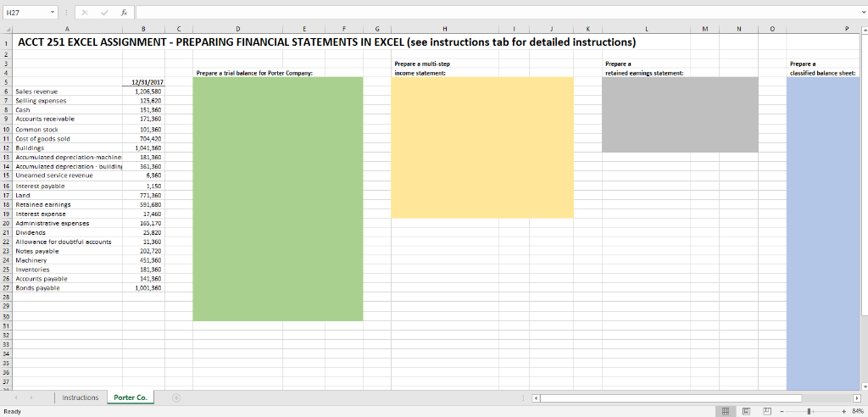Switch to Normal view in status bar

pyautogui.click(x=726, y=411)
